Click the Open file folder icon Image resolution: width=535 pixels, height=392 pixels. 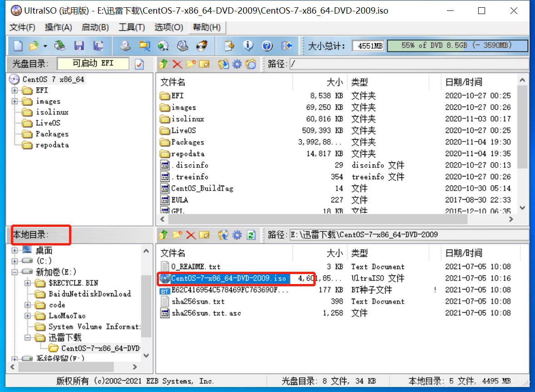(34, 46)
